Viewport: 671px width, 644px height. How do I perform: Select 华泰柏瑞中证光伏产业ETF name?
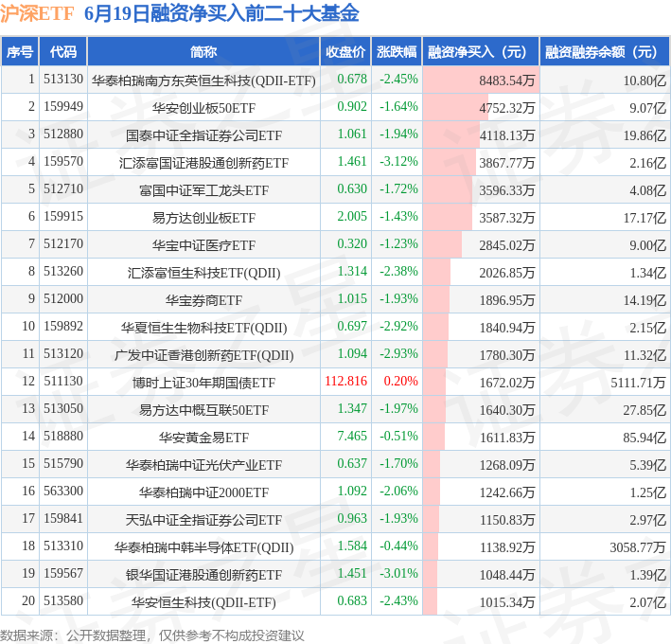pos(203,465)
